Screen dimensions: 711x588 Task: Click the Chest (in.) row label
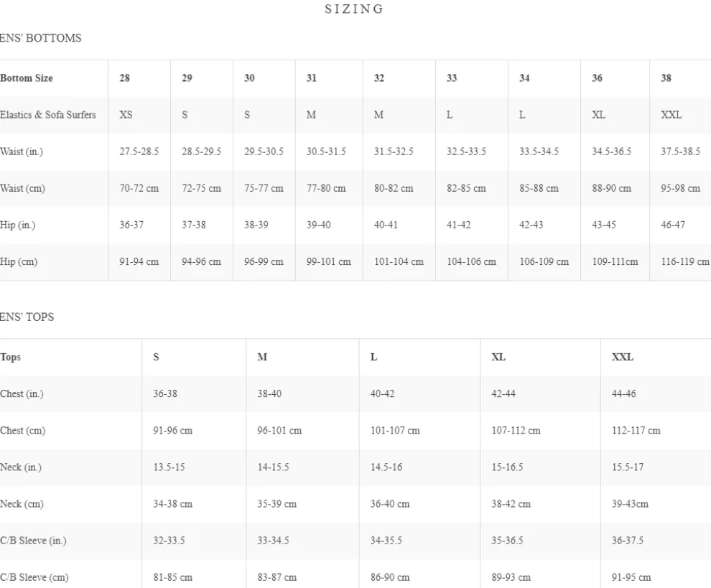pyautogui.click(x=22, y=394)
